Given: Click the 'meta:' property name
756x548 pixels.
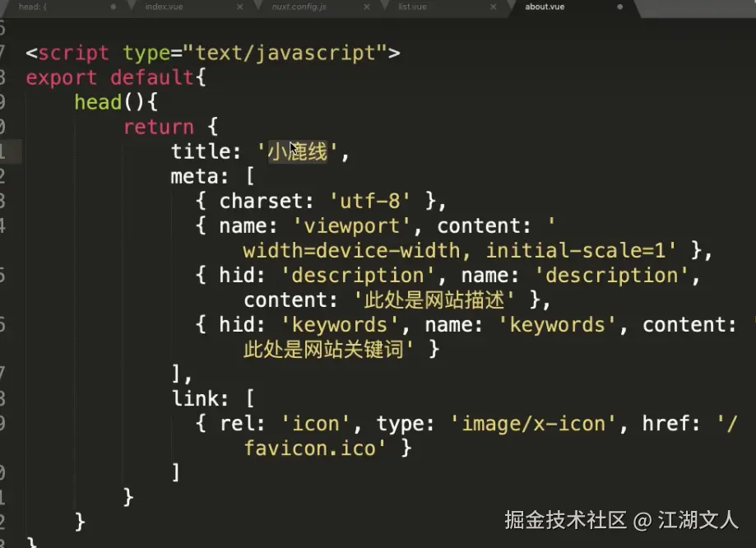Looking at the screenshot, I should (200, 176).
